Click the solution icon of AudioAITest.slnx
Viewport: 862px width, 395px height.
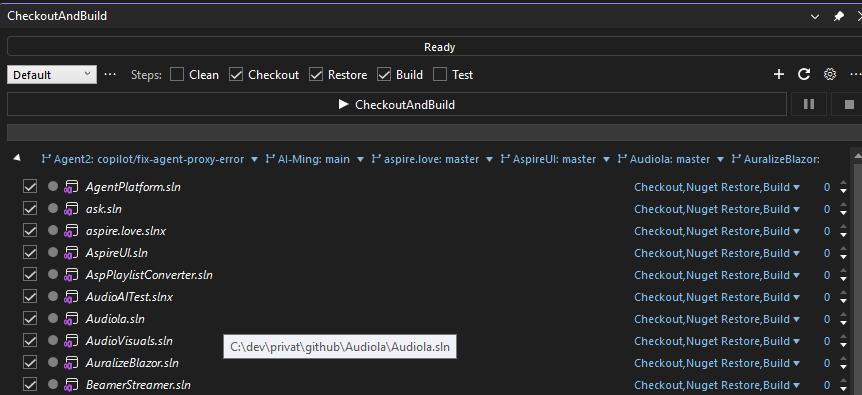pos(71,297)
